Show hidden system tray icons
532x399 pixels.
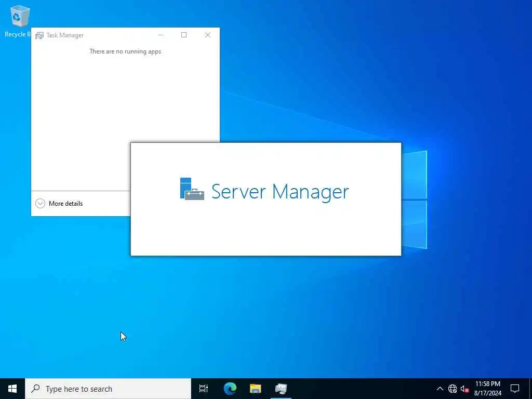440,389
